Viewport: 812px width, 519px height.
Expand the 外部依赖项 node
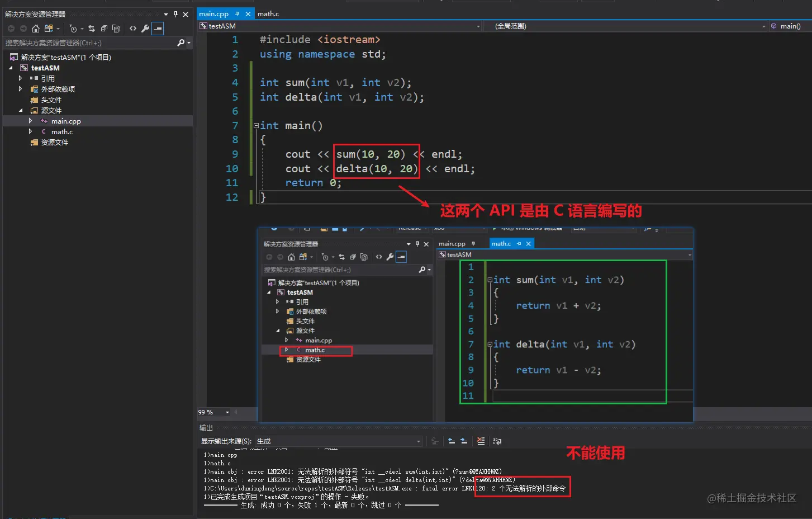(x=21, y=89)
